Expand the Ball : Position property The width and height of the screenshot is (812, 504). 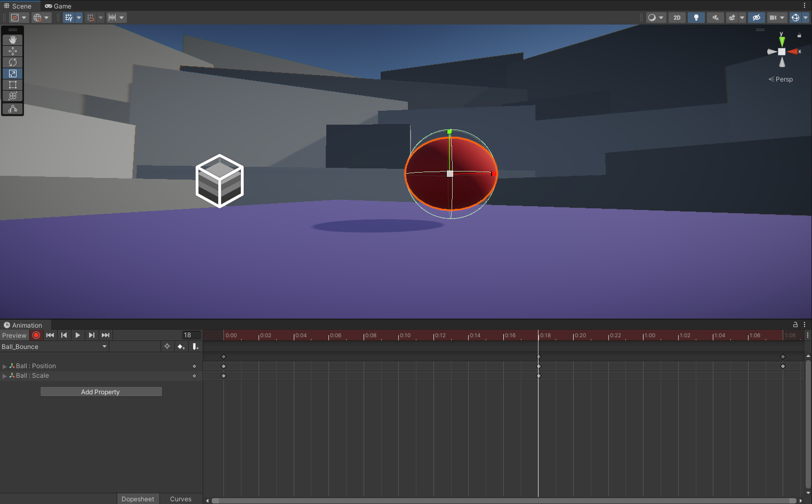point(5,367)
